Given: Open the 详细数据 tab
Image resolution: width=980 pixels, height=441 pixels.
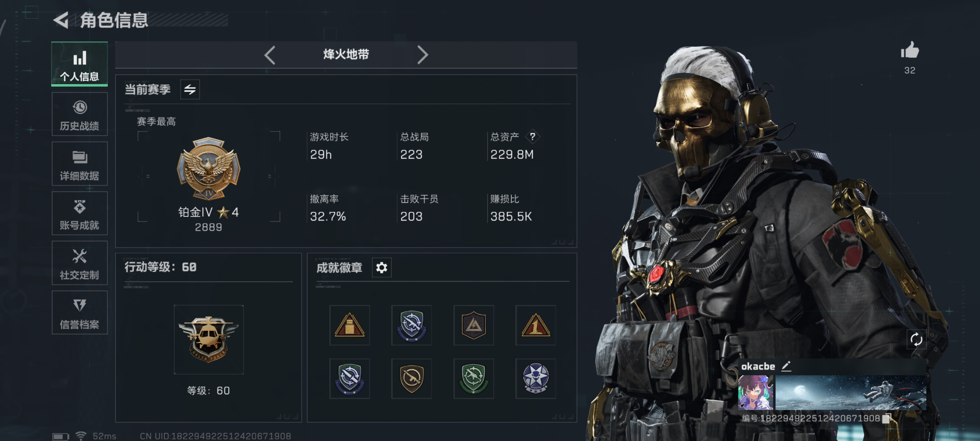Looking at the screenshot, I should 80,164.
